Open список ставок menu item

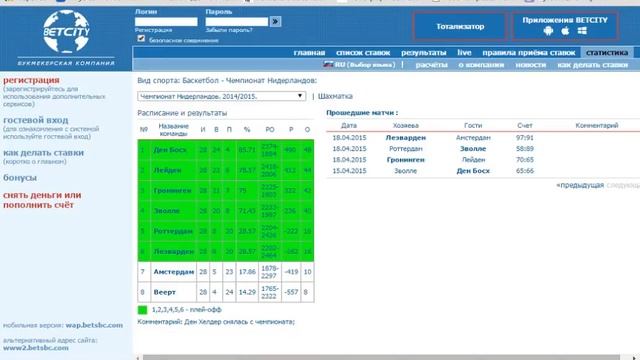click(363, 53)
